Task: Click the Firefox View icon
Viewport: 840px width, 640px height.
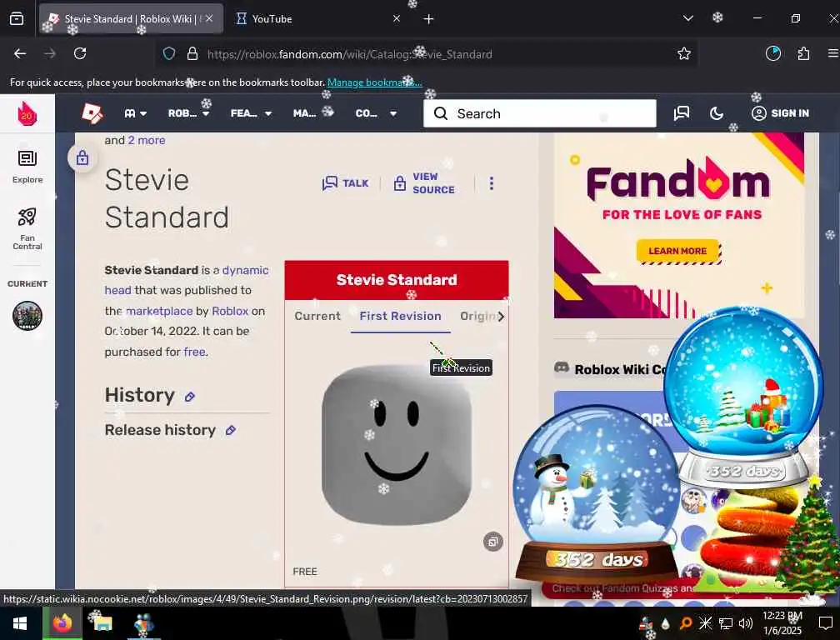Action: [x=17, y=18]
